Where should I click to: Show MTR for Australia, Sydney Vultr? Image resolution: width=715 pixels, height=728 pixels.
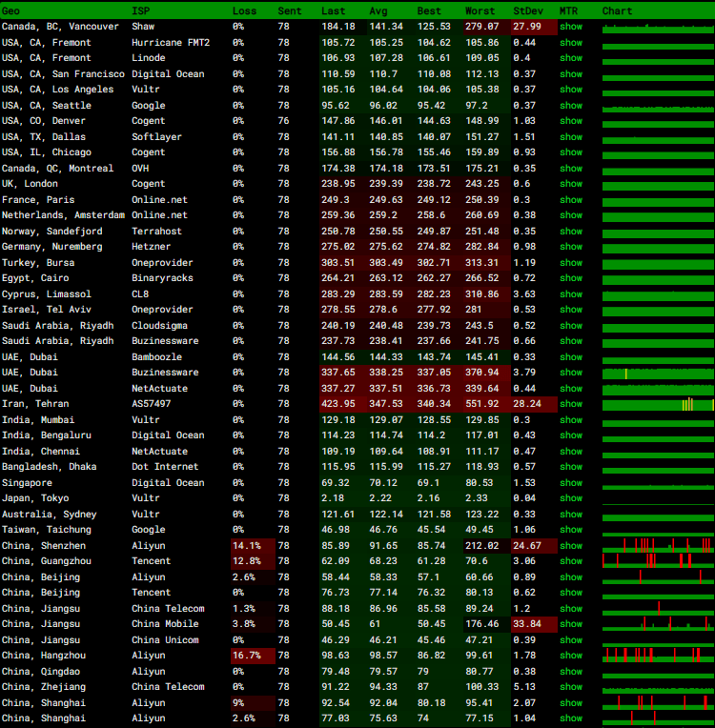pos(571,515)
